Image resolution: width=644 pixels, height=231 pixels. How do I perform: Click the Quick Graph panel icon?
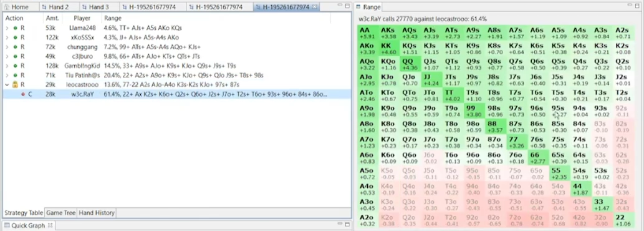(6, 225)
